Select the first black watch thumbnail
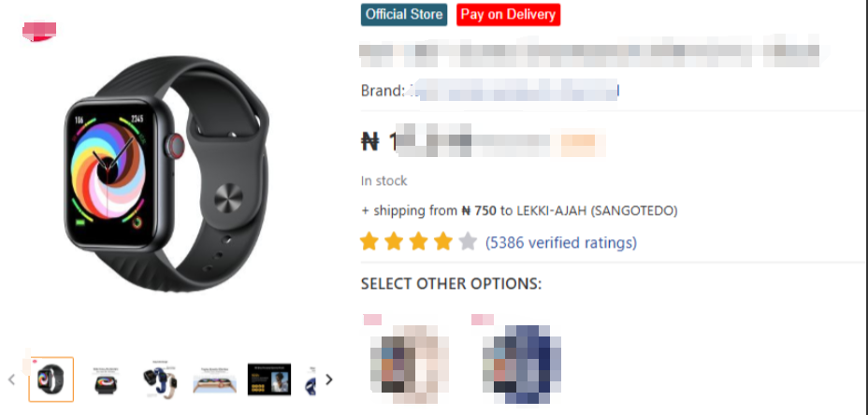The width and height of the screenshot is (868, 415). pos(51,379)
